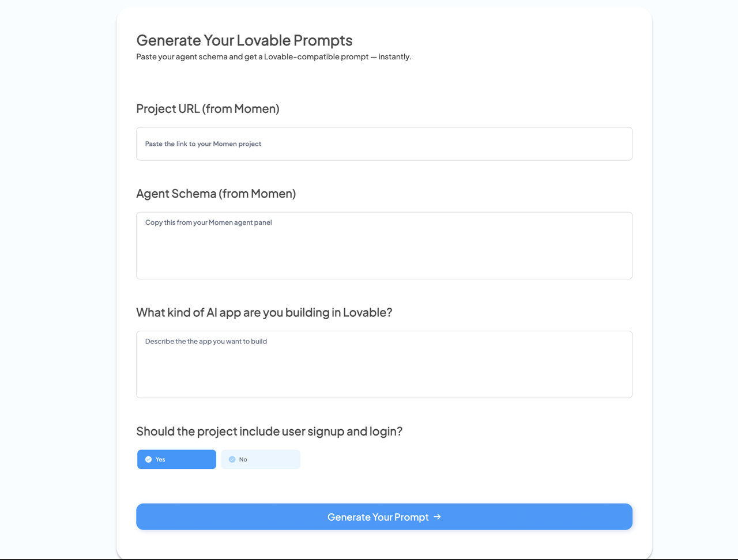Focus the Project URL input field
The height and width of the screenshot is (560, 738).
[x=384, y=143]
